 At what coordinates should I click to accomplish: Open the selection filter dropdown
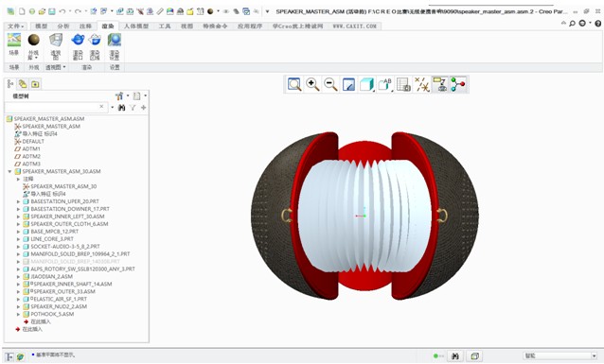(560, 355)
